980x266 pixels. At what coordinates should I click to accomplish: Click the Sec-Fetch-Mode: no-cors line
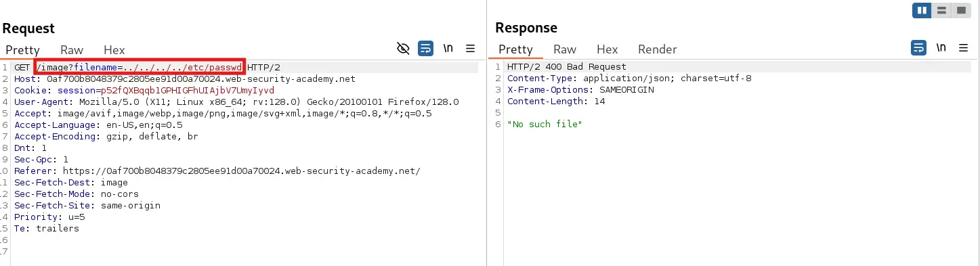coord(77,194)
